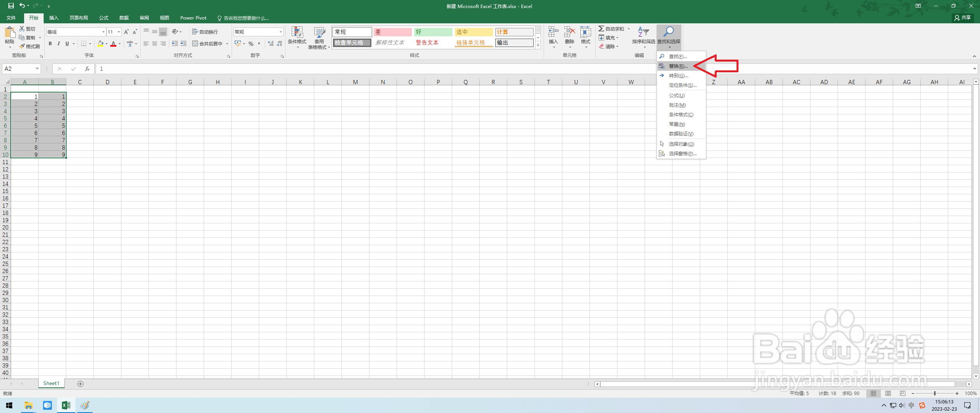Open Sort & Filter (排序和筛选)

644,37
